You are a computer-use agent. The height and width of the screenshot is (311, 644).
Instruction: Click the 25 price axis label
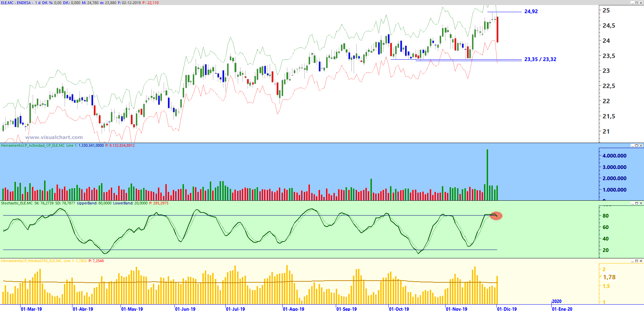pos(606,10)
